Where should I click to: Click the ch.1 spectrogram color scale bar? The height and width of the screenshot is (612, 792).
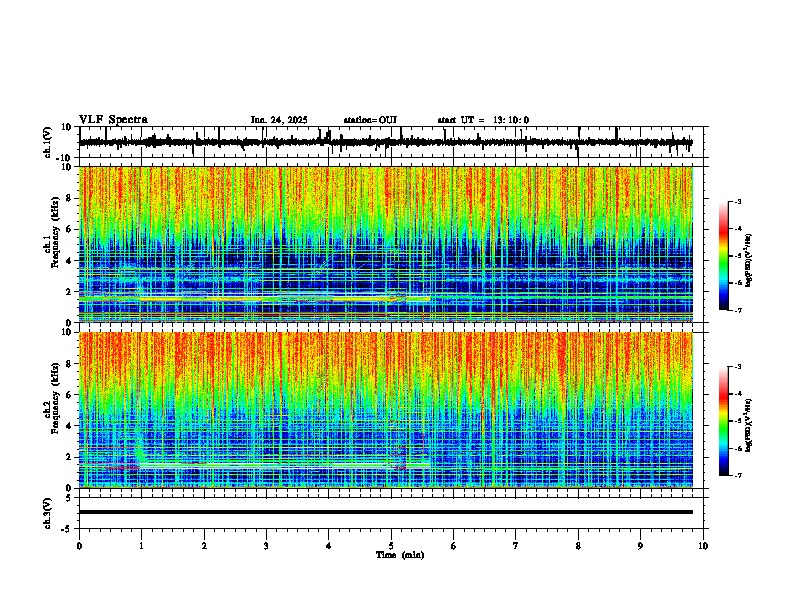pyautogui.click(x=724, y=256)
